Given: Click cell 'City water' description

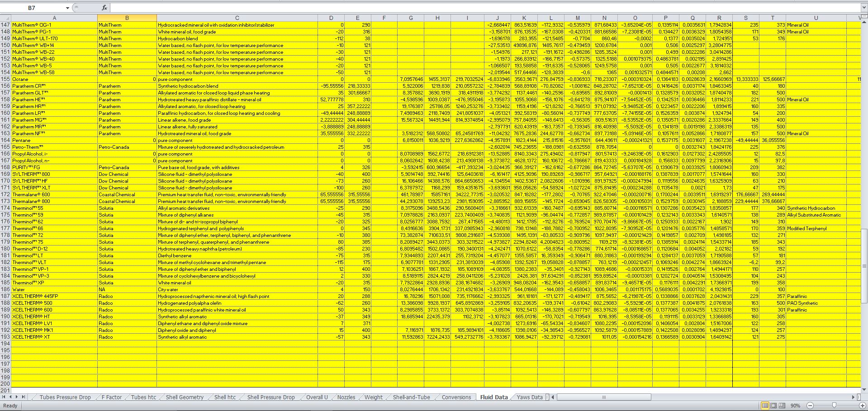Looking at the screenshot, I should tap(237, 289).
